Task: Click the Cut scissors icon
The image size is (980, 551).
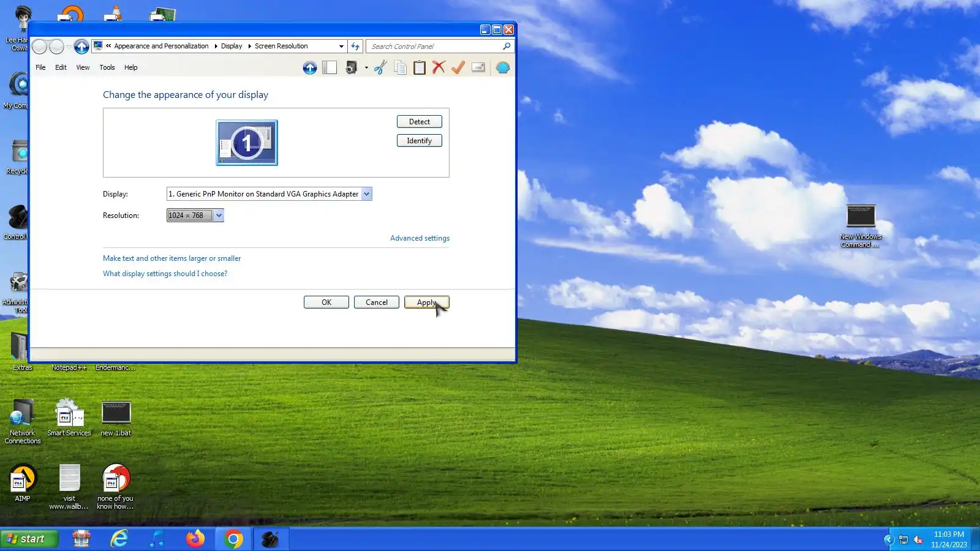Action: click(x=380, y=68)
